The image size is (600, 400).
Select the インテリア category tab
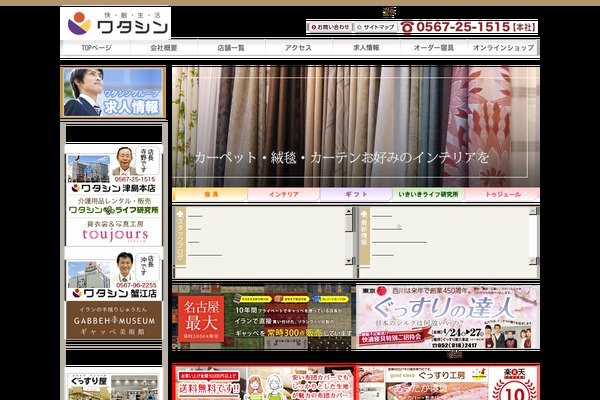click(284, 194)
